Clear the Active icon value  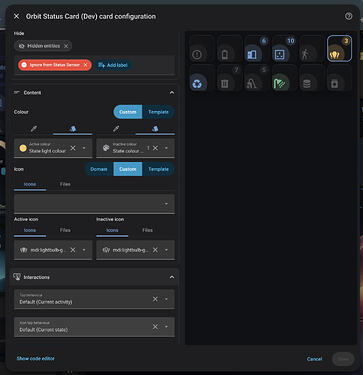(x=73, y=250)
